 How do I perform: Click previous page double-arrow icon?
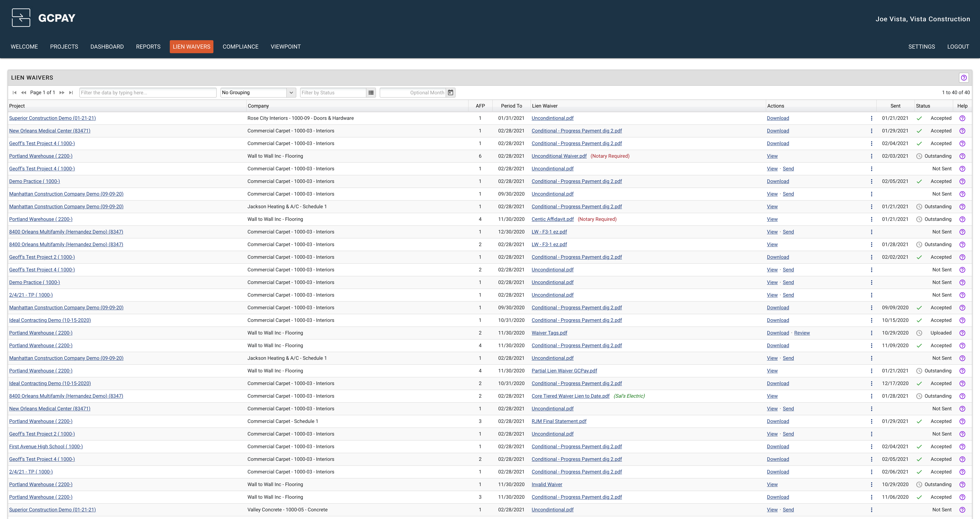[x=24, y=92]
